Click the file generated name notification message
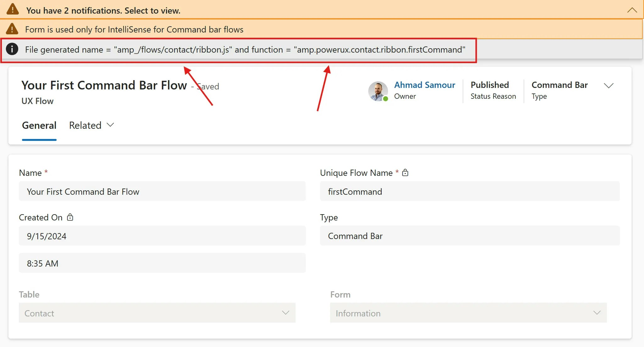The width and height of the screenshot is (644, 347). pyautogui.click(x=245, y=50)
